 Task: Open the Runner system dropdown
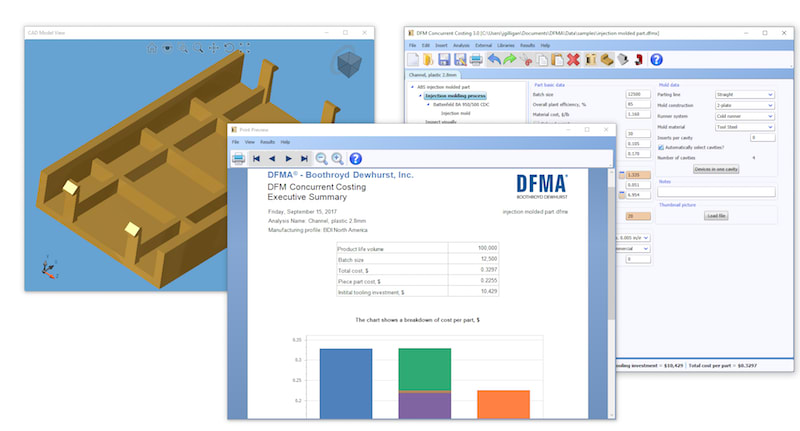coord(745,116)
